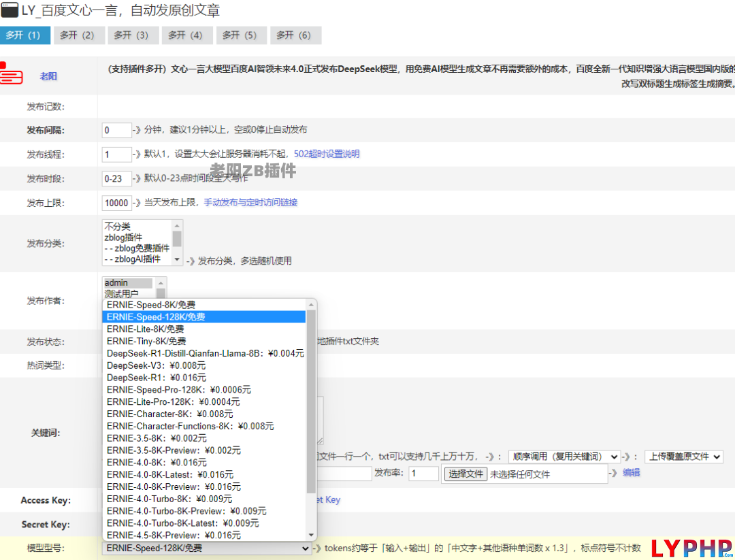This screenshot has height=560, width=735.
Task: Pick the ERNIE-4.0-Turbo-8K-Latest option
Action: (x=204, y=523)
